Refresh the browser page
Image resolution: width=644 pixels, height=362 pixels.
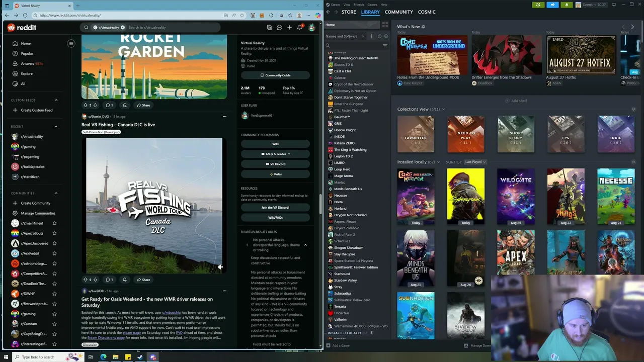coord(25,15)
